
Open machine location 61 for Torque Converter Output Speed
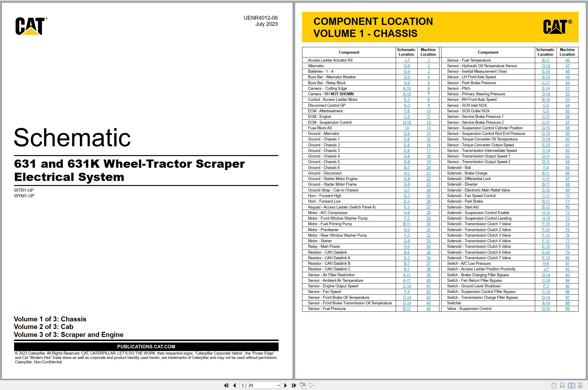(x=567, y=145)
